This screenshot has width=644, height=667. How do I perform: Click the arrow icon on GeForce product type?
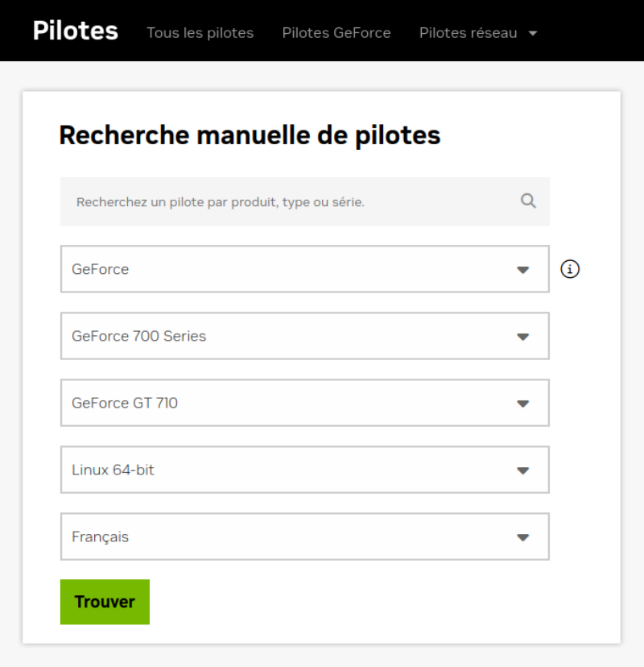point(523,270)
